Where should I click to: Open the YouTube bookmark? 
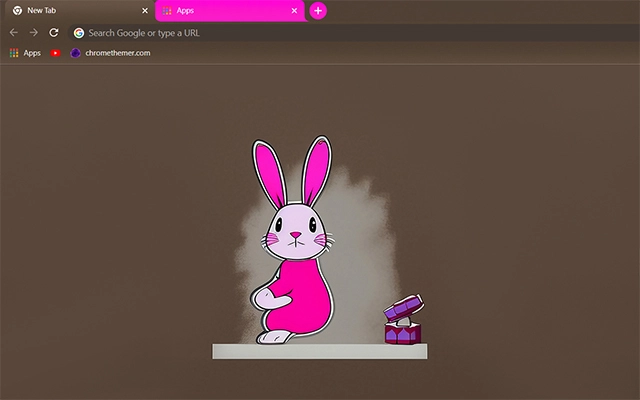[55, 53]
